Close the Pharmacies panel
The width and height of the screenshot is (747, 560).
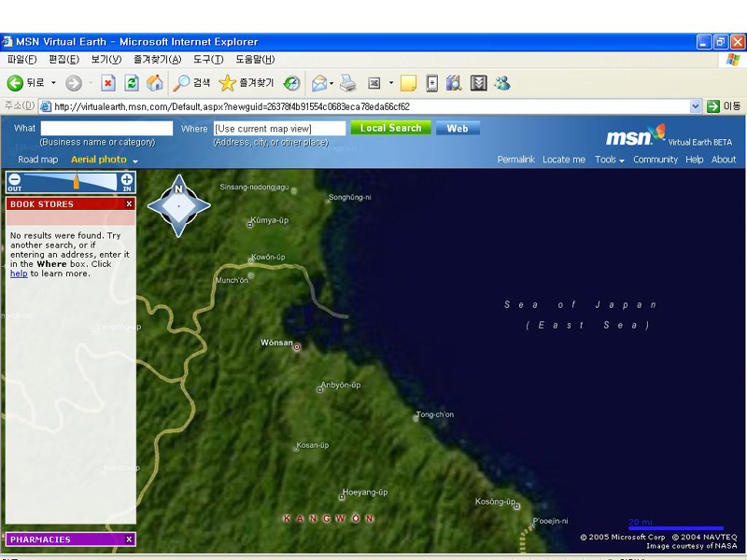pos(129,539)
